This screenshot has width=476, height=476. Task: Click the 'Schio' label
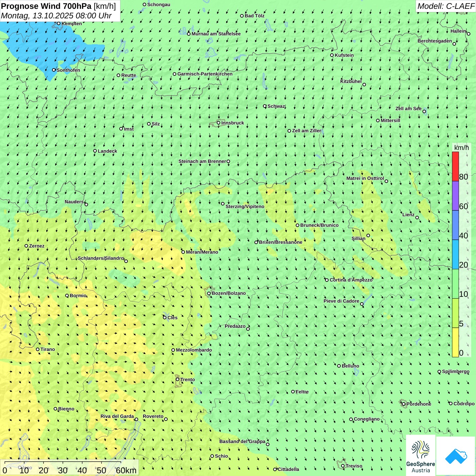tap(221, 456)
